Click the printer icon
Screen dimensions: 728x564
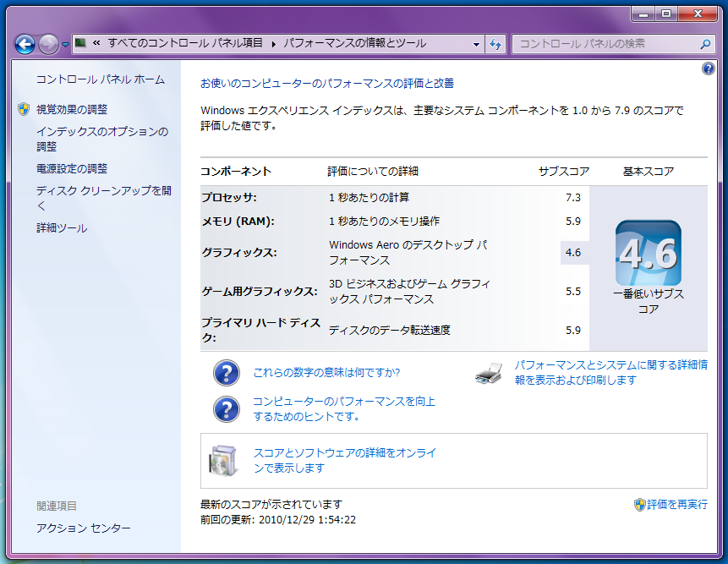[489, 373]
